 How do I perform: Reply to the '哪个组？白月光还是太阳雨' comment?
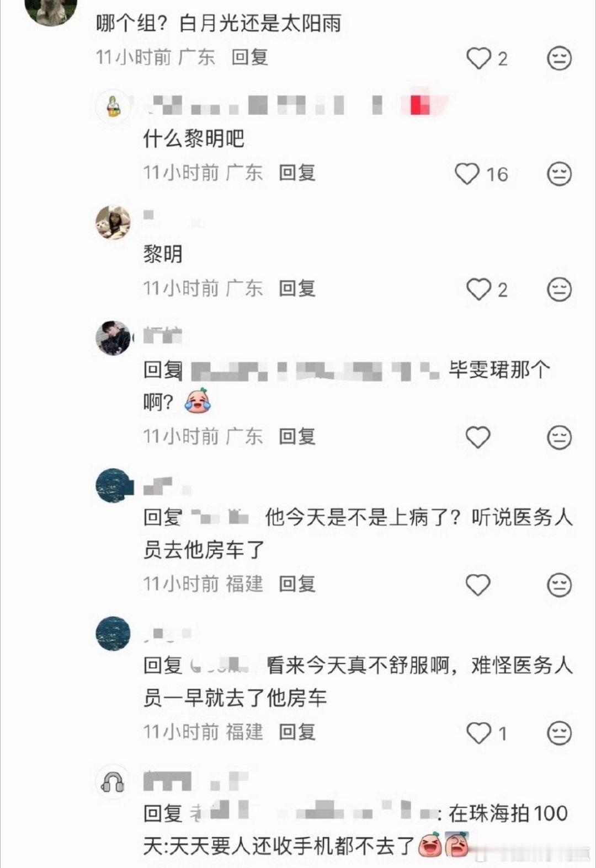250,57
